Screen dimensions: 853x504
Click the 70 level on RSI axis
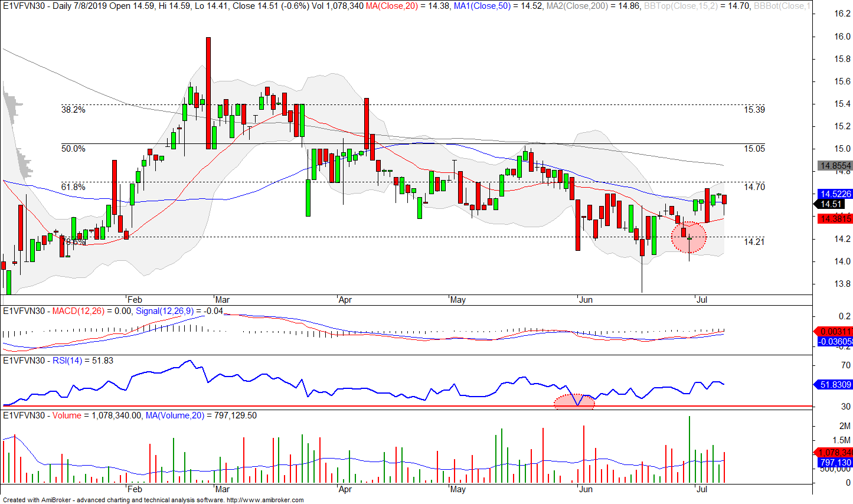coord(846,366)
